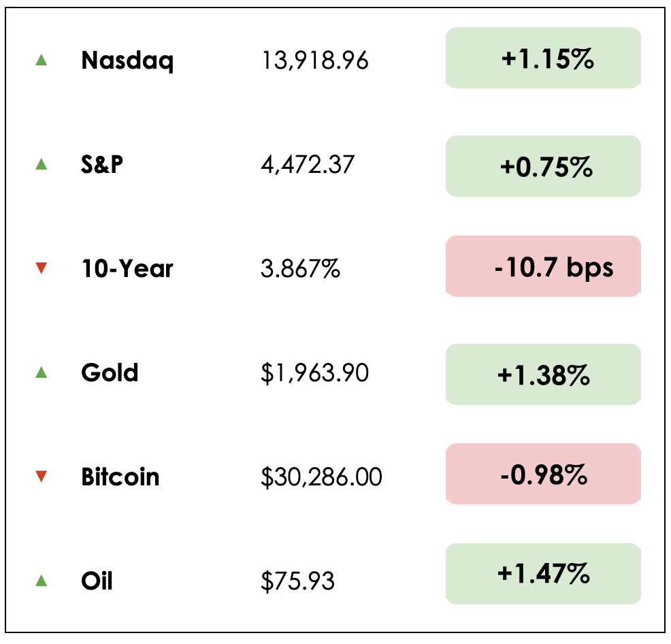Open the Bitcoin row label

coord(120,477)
